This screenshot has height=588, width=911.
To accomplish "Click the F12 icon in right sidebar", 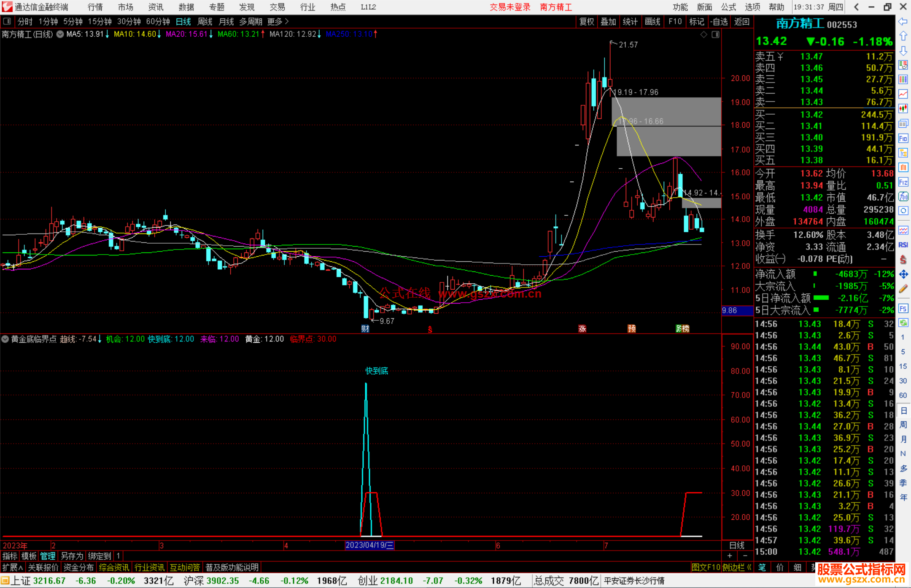I will click(903, 182).
